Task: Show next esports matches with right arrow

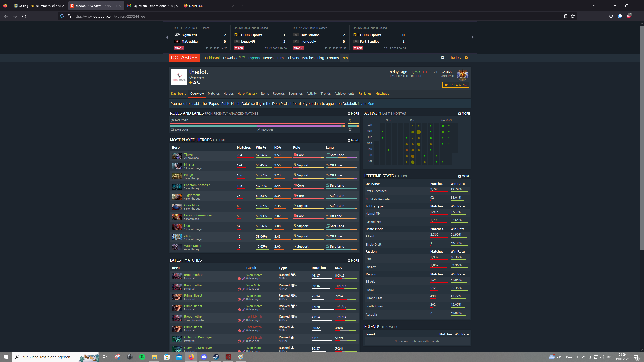Action: [x=473, y=37]
